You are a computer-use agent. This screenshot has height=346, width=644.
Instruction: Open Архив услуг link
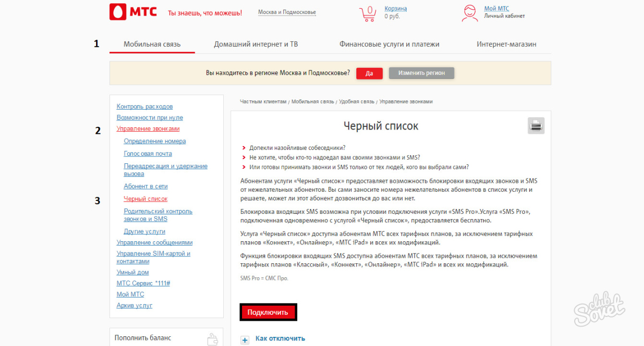[x=134, y=305]
